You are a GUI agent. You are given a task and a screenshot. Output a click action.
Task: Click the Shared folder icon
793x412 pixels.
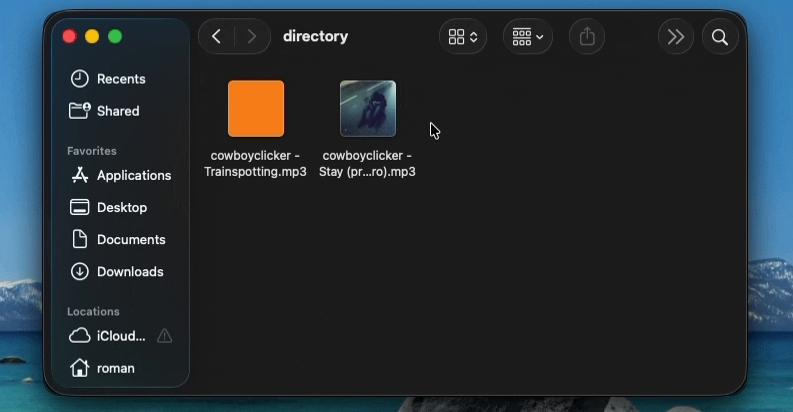pyautogui.click(x=79, y=111)
